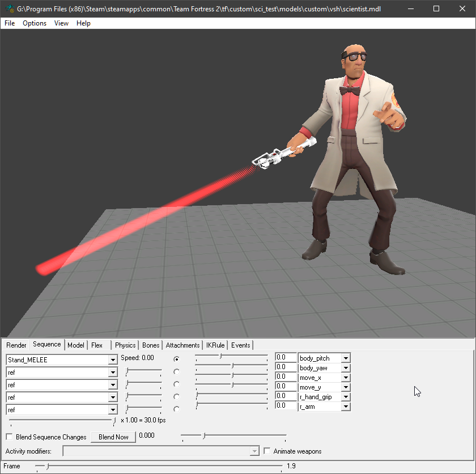Click the r_hand_grip pose parameter slider

[x=232, y=395]
